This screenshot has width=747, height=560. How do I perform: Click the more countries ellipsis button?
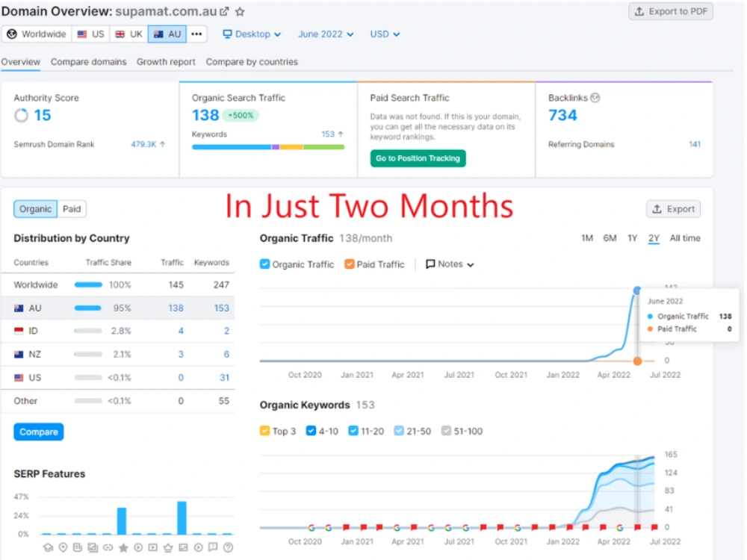pyautogui.click(x=196, y=34)
